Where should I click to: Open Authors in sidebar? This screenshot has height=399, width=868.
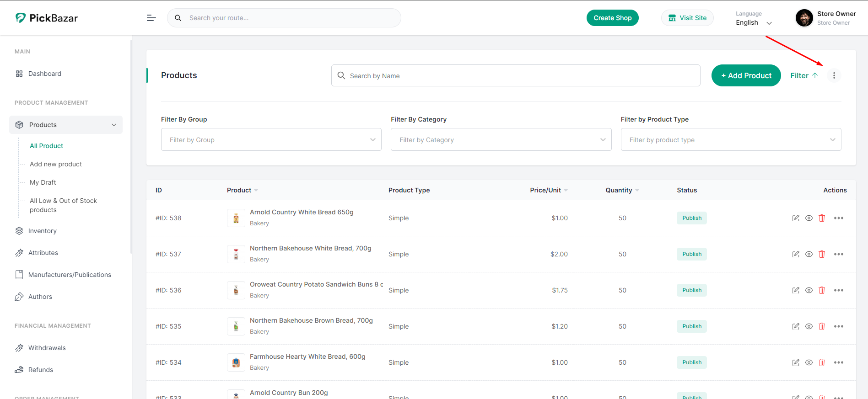pos(40,297)
